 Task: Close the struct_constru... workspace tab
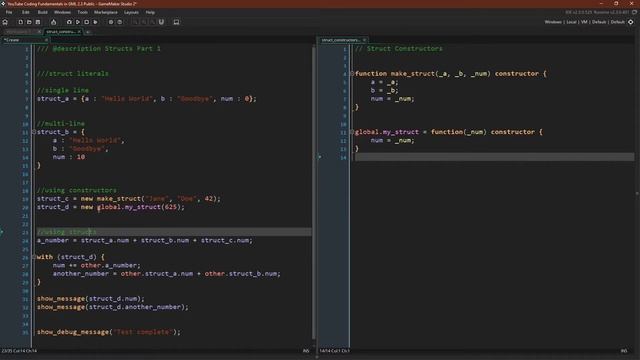(79, 31)
